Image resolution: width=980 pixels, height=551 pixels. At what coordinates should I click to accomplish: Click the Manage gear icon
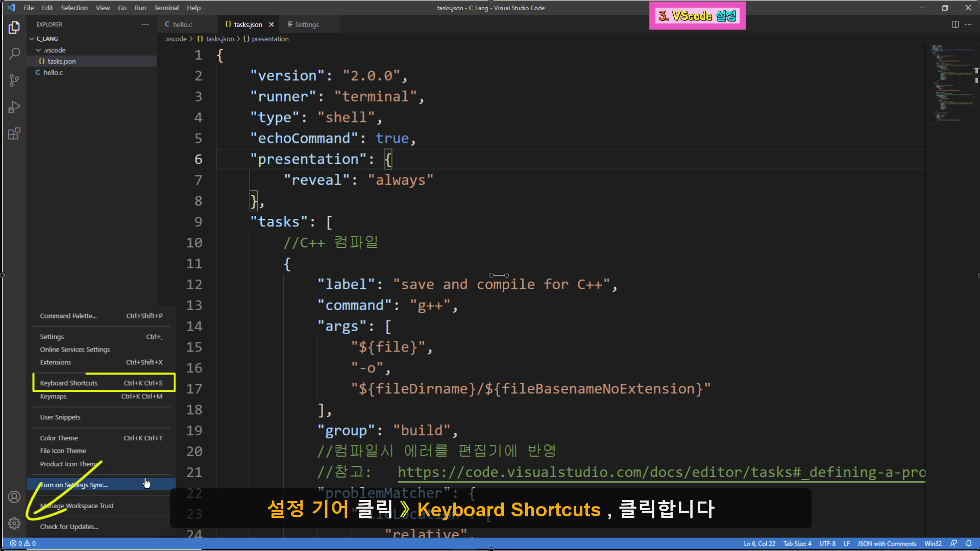(x=14, y=523)
